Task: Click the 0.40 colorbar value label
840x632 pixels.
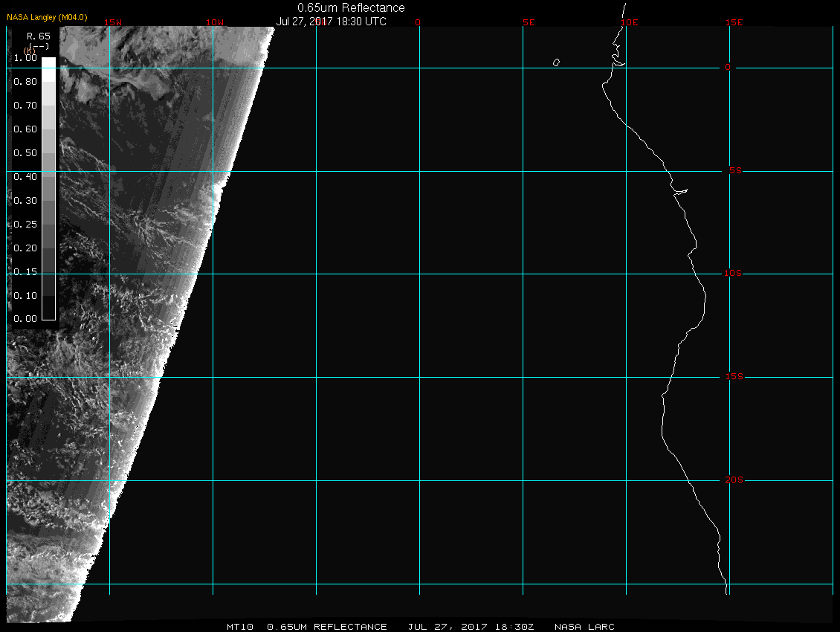Action: click(25, 177)
